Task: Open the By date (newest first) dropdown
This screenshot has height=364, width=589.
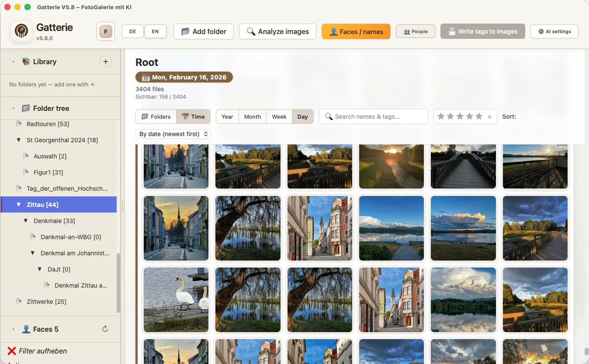Action: (173, 134)
